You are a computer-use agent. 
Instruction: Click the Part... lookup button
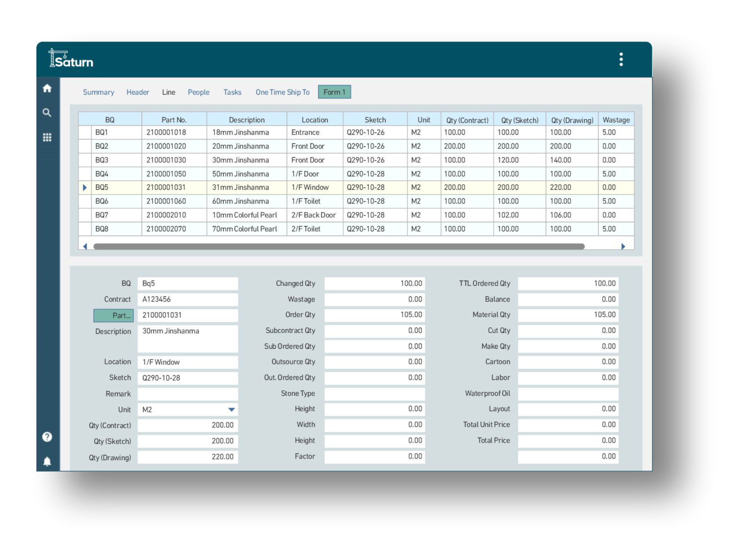click(x=113, y=315)
